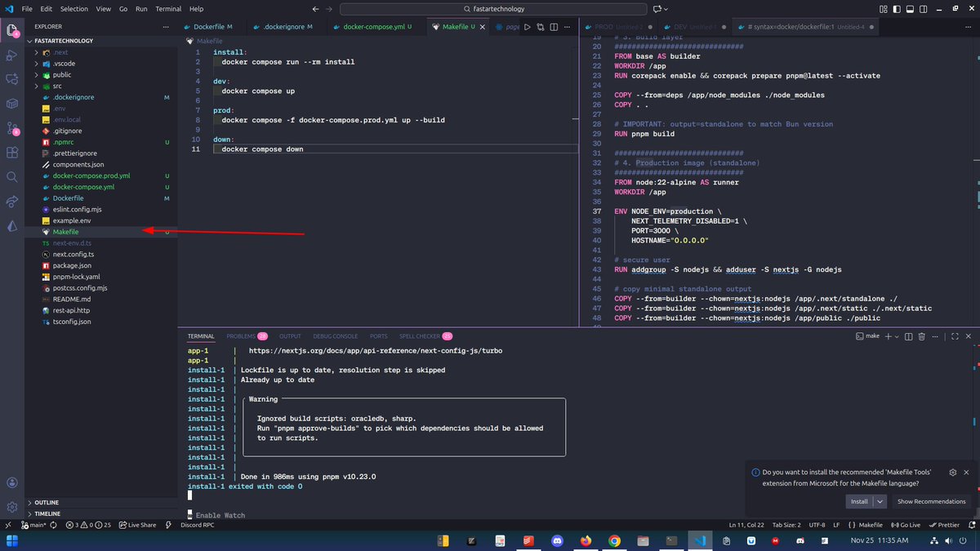This screenshot has width=980, height=551.
Task: Click Show Recommendations button
Action: [x=931, y=501]
